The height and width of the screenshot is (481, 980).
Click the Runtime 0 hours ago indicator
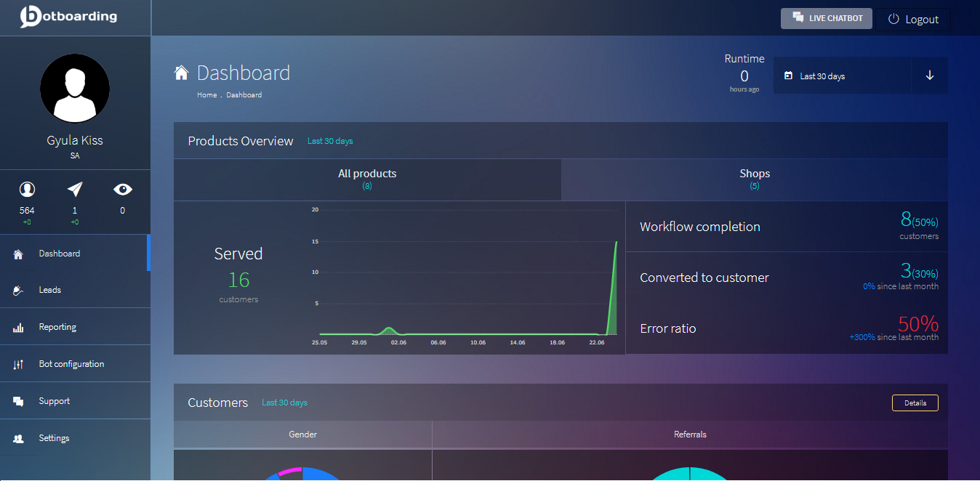744,73
